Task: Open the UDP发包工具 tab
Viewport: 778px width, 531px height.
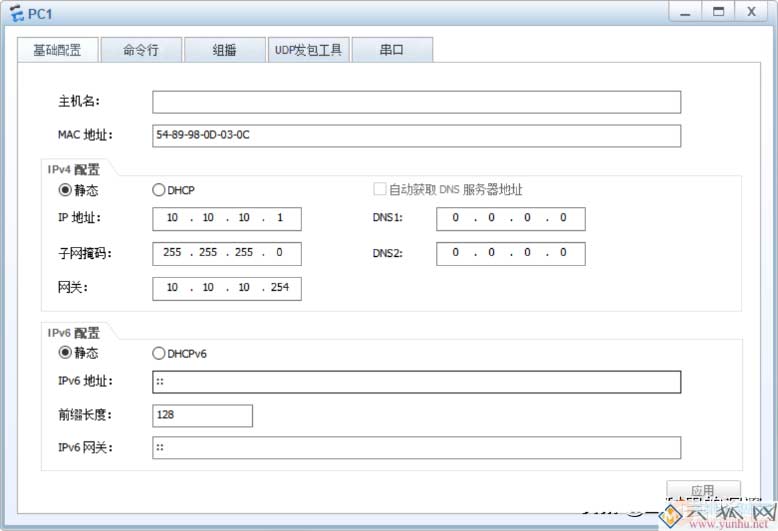Action: [x=308, y=50]
